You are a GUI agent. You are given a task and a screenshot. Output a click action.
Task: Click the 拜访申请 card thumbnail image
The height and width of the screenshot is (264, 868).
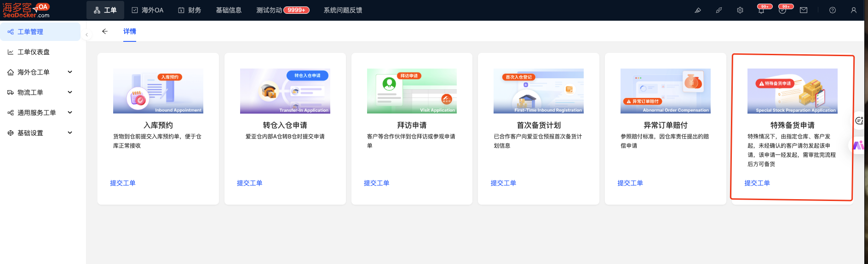412,91
